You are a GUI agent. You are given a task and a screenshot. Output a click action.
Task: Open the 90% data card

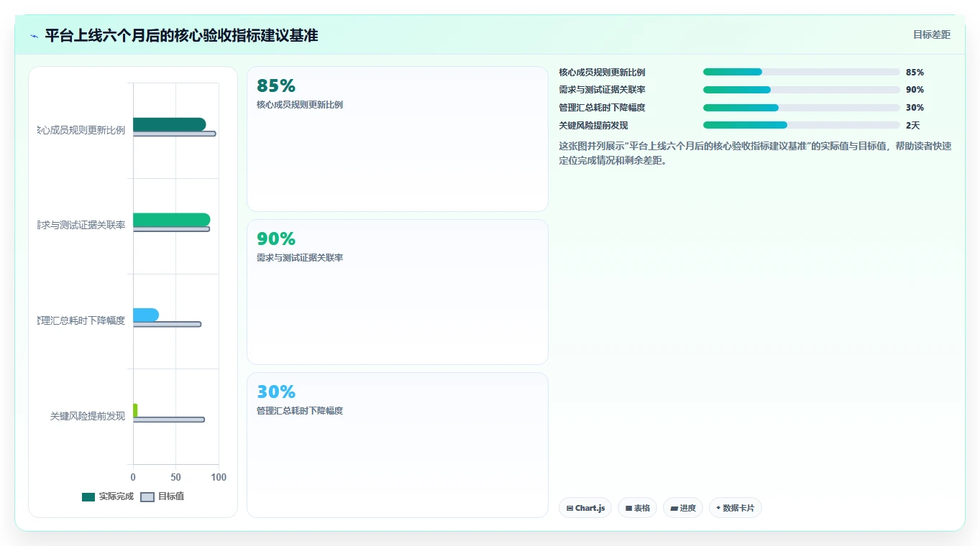398,292
